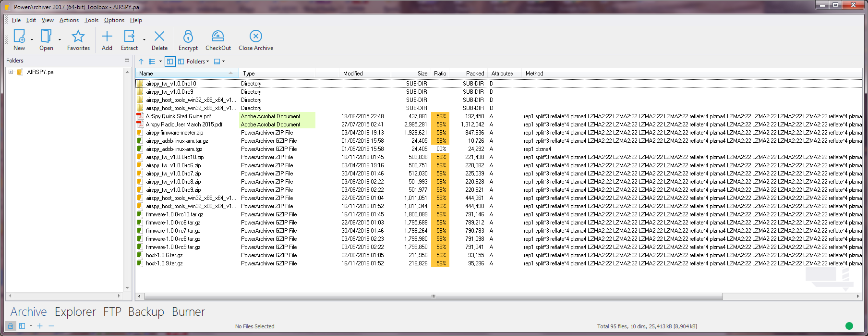This screenshot has height=336, width=868.
Task: Click the Encrypt padlock icon
Action: [x=188, y=36]
